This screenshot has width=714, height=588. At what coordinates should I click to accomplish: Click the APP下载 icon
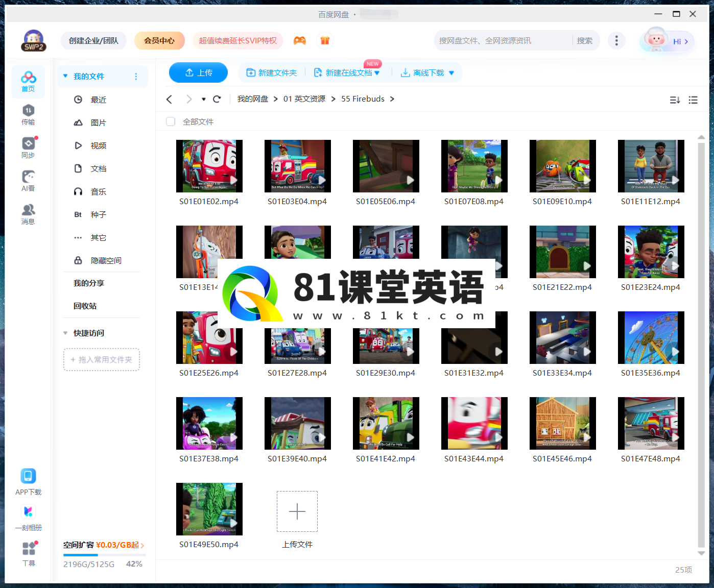pyautogui.click(x=29, y=482)
